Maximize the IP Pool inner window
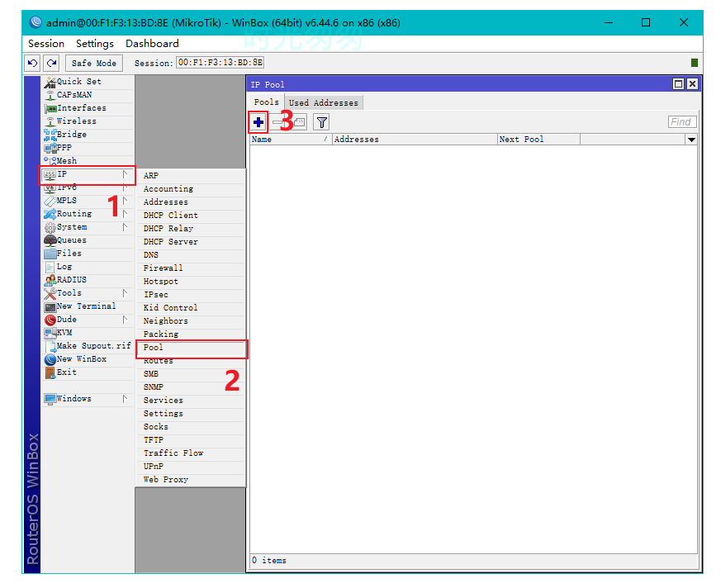Screen dimensions: 721x588 (x=678, y=83)
